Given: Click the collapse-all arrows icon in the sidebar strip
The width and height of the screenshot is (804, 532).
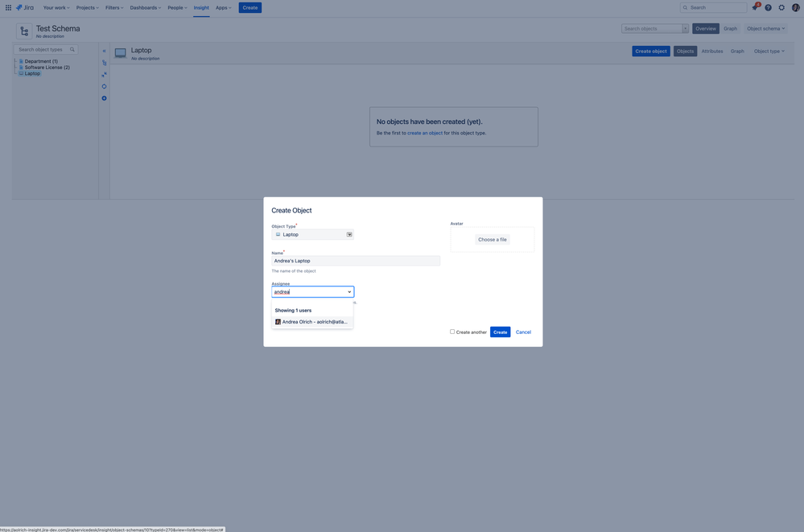Looking at the screenshot, I should [104, 74].
